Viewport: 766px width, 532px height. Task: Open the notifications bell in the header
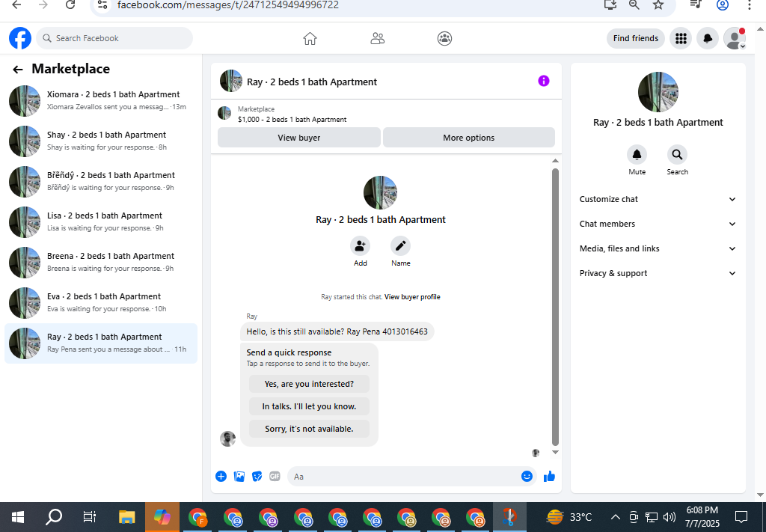point(708,38)
